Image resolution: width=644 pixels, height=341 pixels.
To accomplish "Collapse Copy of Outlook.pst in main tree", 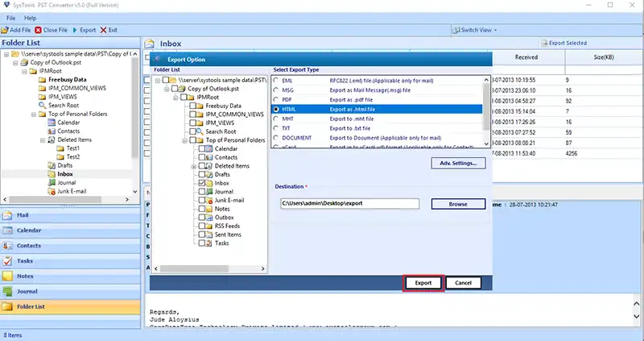I will click(15, 63).
